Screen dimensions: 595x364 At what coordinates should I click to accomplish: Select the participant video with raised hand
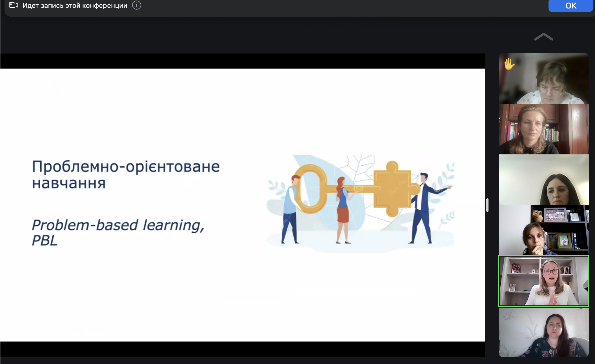[543, 78]
